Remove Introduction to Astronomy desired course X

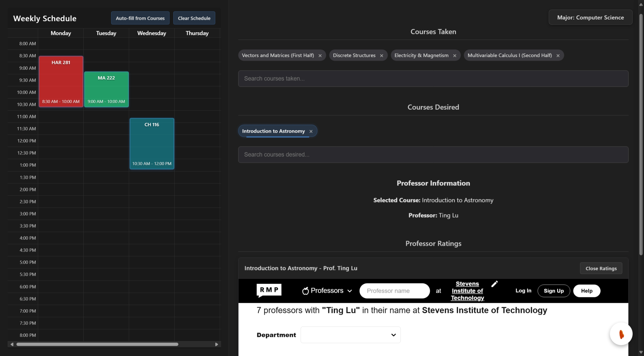[311, 131]
